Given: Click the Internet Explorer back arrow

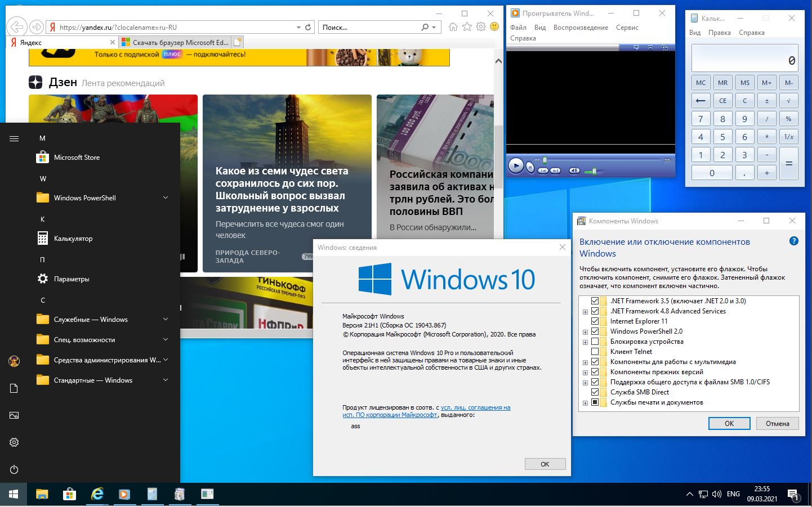Looking at the screenshot, I should tap(17, 26).
